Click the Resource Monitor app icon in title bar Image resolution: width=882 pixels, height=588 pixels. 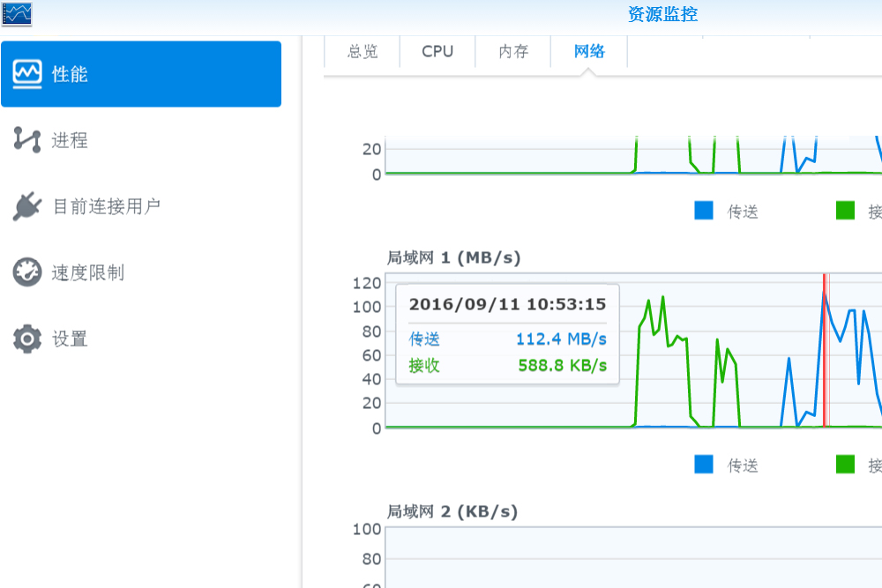pos(16,14)
